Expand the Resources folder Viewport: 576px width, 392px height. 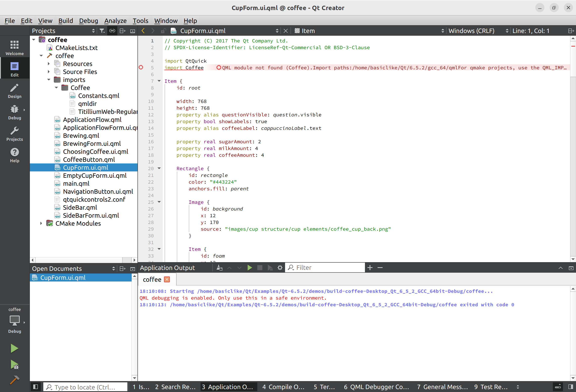(x=49, y=64)
